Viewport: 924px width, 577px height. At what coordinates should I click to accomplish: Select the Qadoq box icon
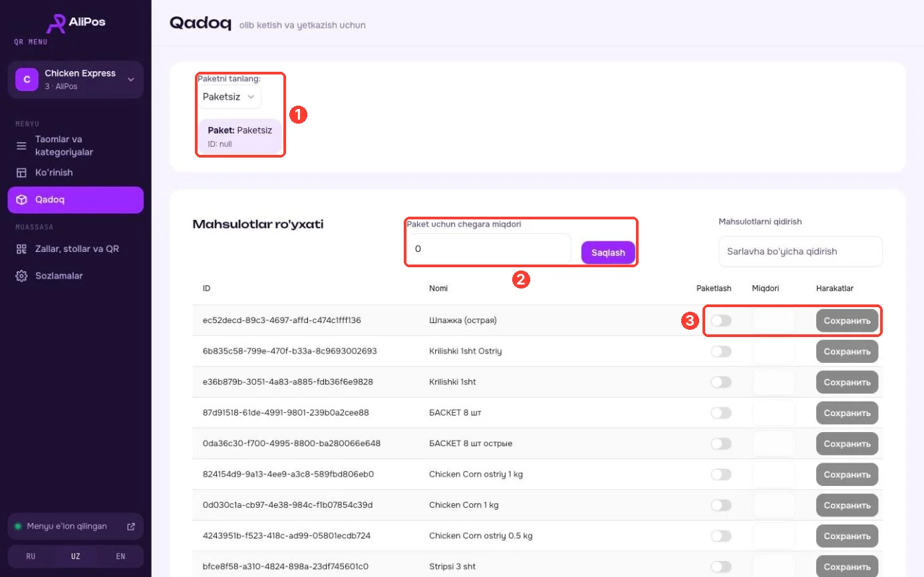click(x=22, y=199)
